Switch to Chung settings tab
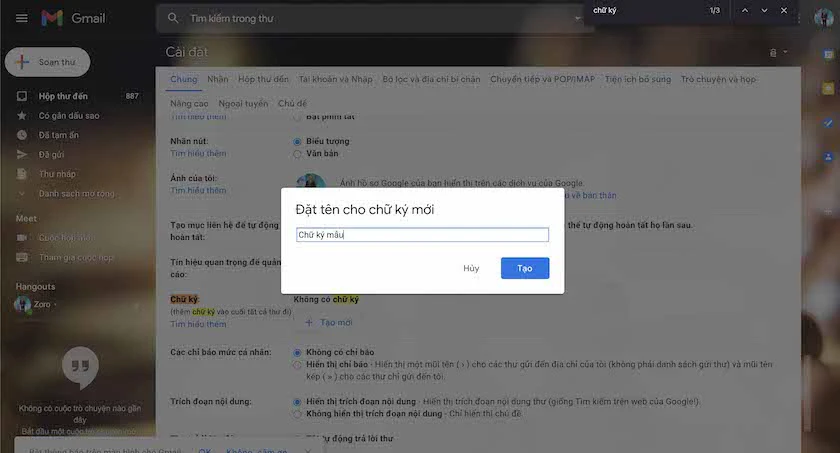This screenshot has width=840, height=453. pos(184,79)
